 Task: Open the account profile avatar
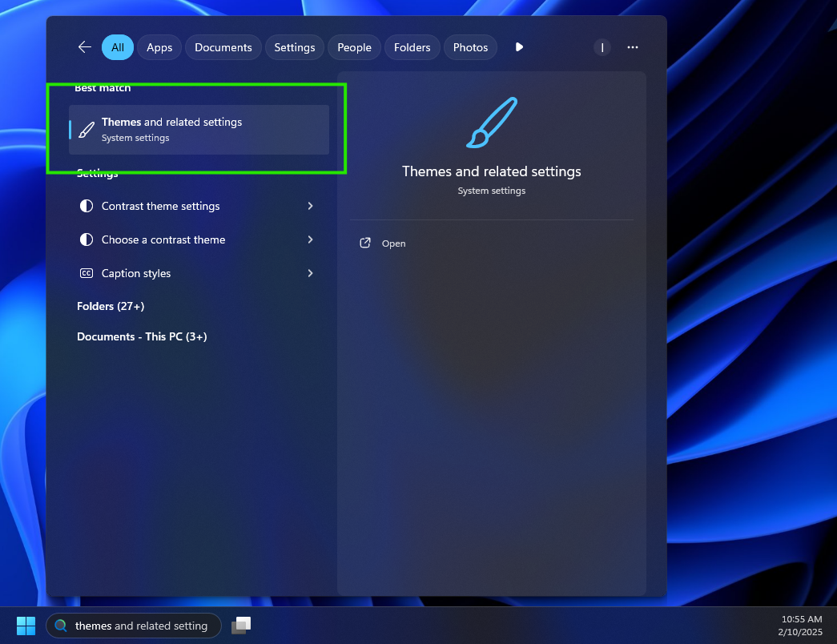coord(602,47)
